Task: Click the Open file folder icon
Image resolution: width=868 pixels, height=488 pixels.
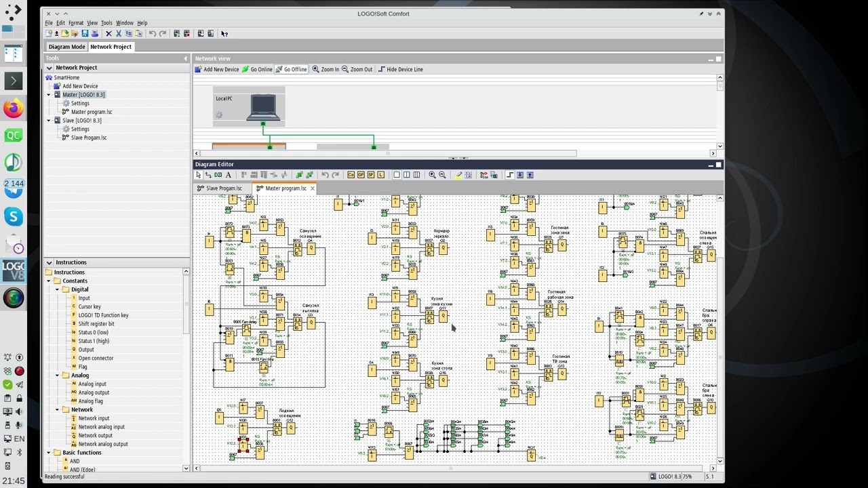Action: pyautogui.click(x=65, y=33)
